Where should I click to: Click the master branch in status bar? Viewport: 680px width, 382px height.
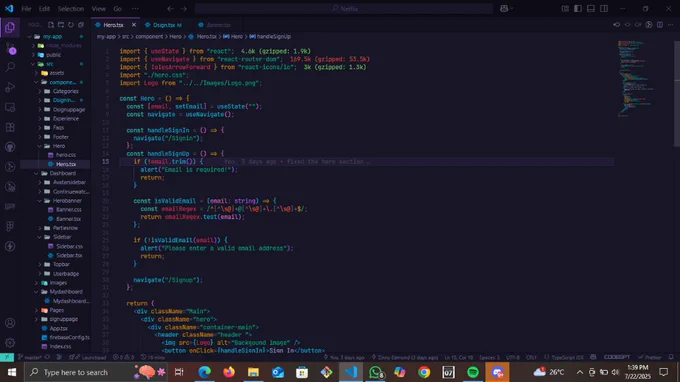coord(29,358)
